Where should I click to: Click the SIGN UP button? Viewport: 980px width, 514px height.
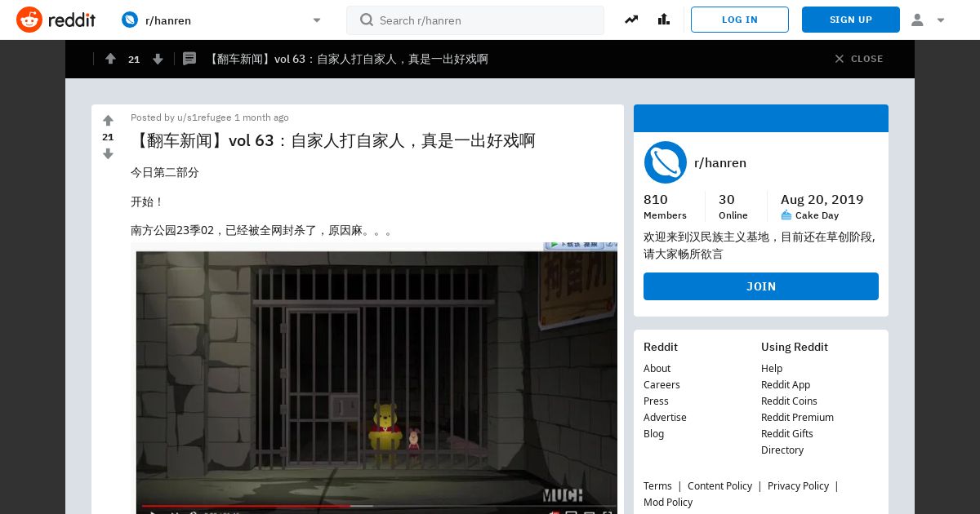pyautogui.click(x=851, y=20)
